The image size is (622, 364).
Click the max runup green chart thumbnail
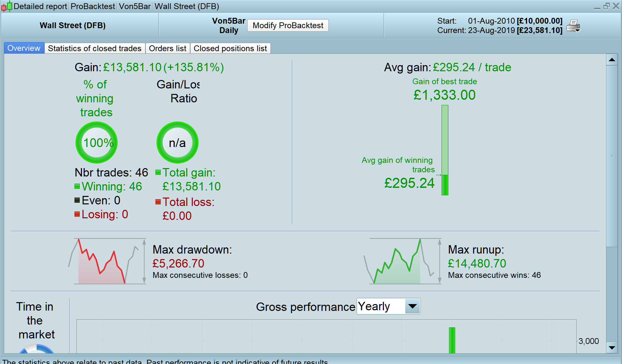tap(402, 262)
